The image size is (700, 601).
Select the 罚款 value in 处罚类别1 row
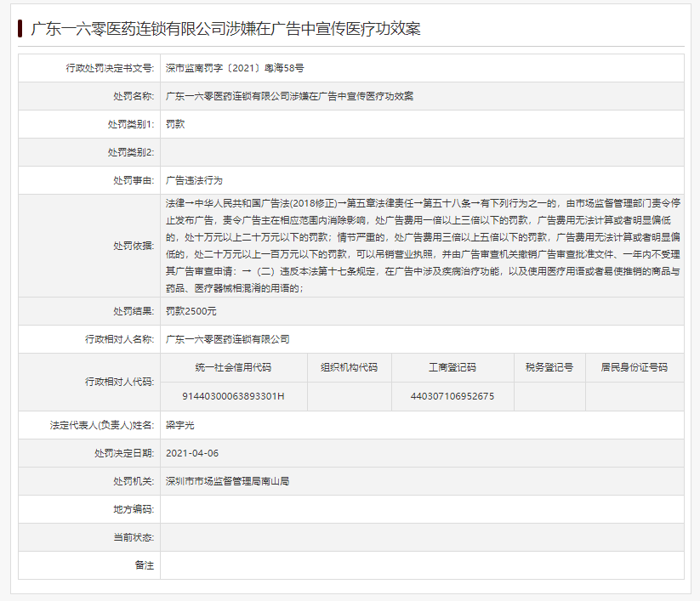pos(175,124)
